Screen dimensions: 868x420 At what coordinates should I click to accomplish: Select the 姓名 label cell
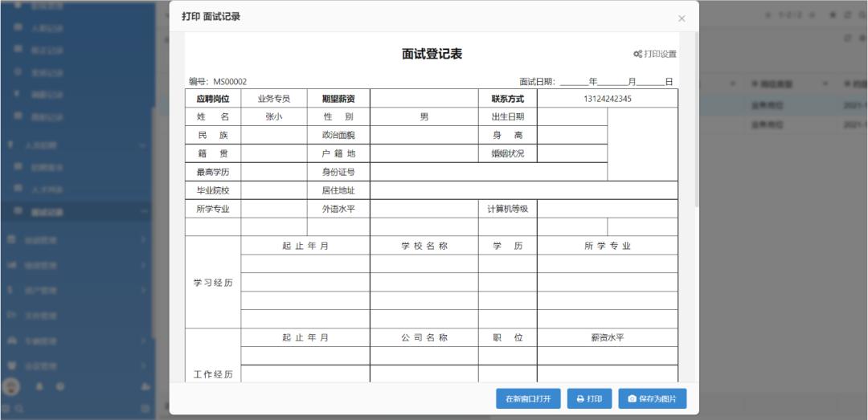[x=213, y=116]
